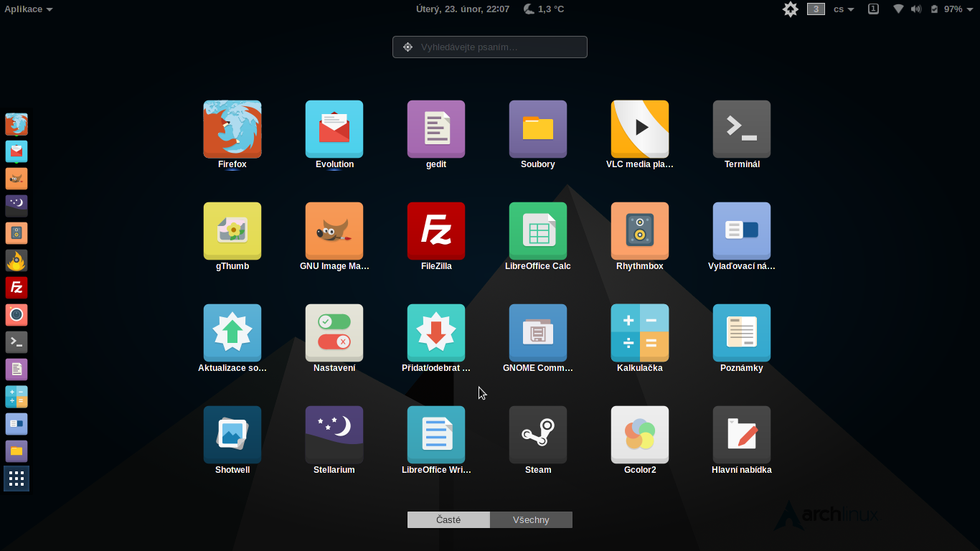
Task: Open Terminal from the left dock
Action: (x=17, y=342)
